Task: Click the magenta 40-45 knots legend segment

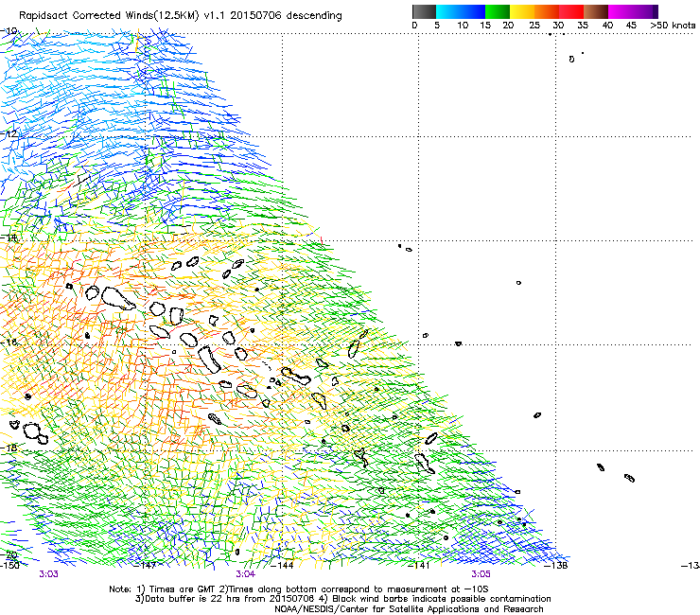Action: pyautogui.click(x=621, y=11)
